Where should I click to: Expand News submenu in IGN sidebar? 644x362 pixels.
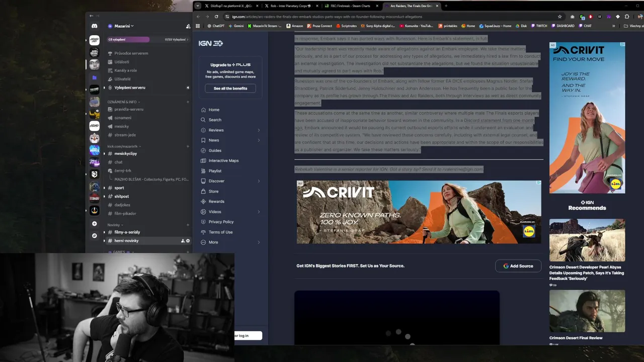tap(259, 140)
